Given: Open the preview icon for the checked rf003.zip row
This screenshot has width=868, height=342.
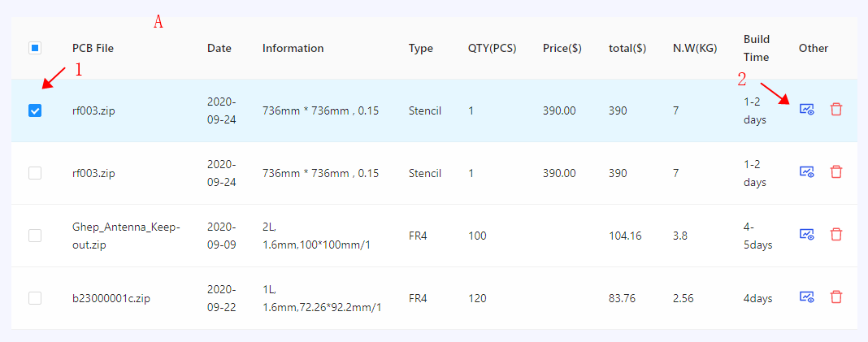Looking at the screenshot, I should click(807, 109).
